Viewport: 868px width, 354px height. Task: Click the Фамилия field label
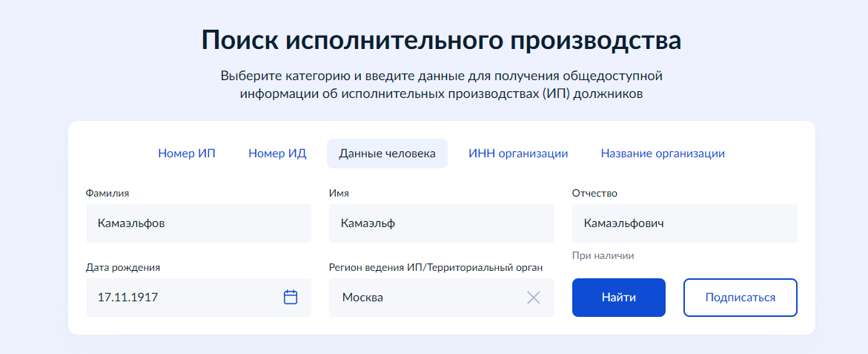click(x=107, y=193)
